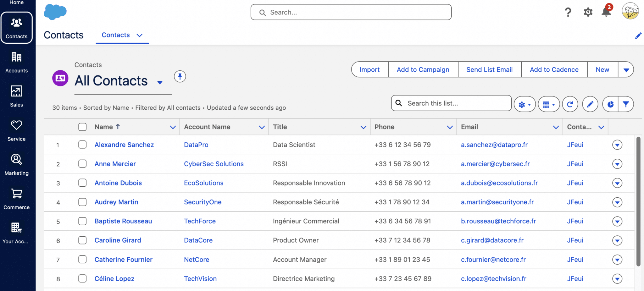The width and height of the screenshot is (644, 291).
Task: Check the box for Catherine Fournier
Action: point(82,260)
